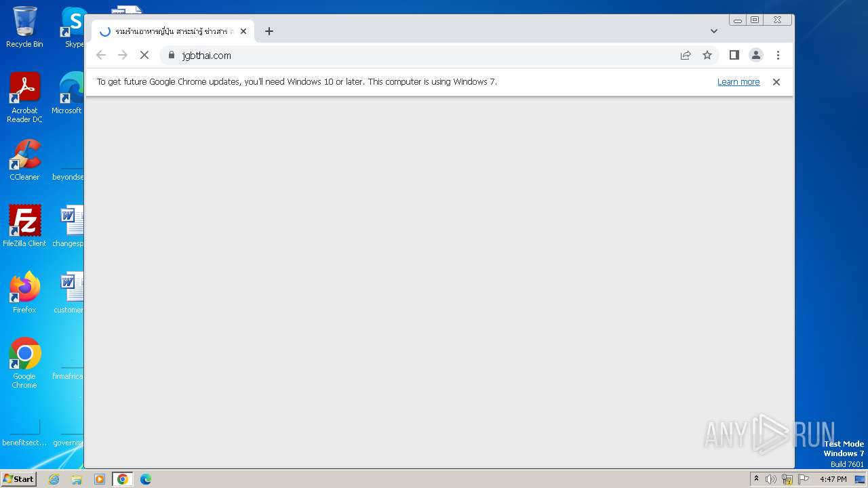Switch to Chrome in taskbar
The width and height of the screenshot is (868, 488).
(x=123, y=479)
